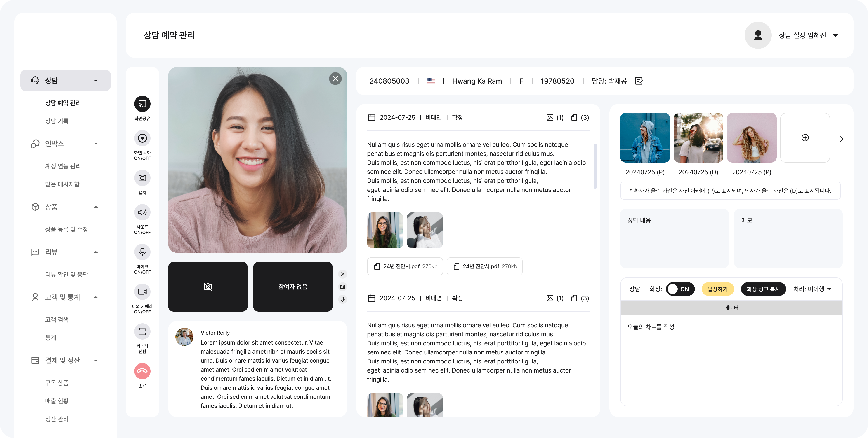Click the yellow 입장하기 button
Image resolution: width=868 pixels, height=438 pixels.
[x=717, y=289]
